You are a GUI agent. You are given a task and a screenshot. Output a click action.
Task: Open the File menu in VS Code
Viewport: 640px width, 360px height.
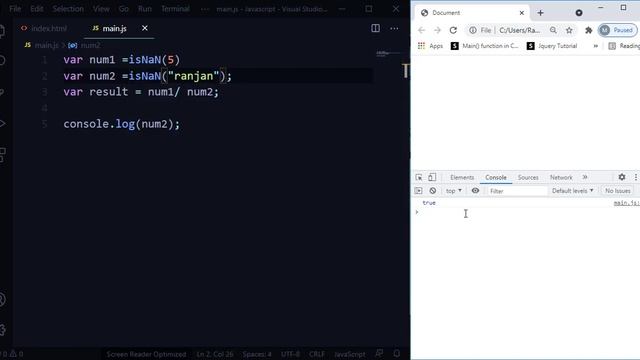point(15,9)
